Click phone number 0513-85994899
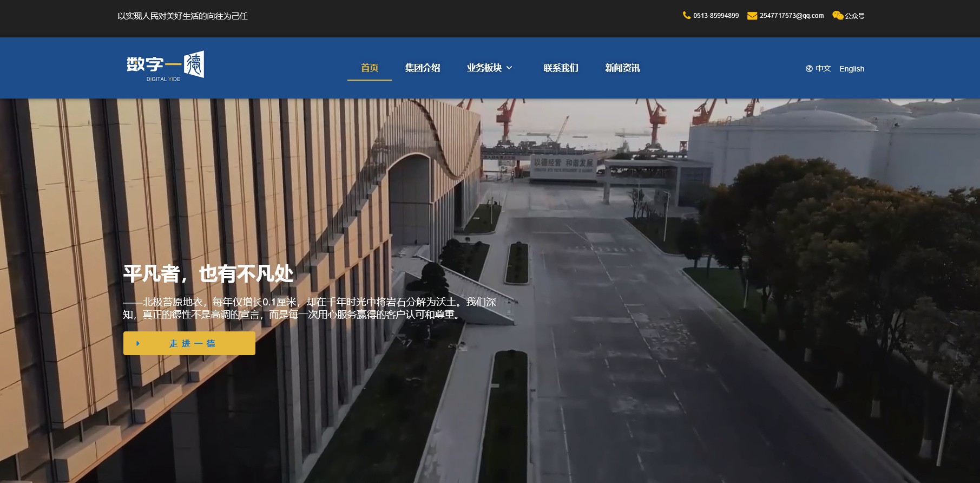The width and height of the screenshot is (980, 483). (715, 16)
